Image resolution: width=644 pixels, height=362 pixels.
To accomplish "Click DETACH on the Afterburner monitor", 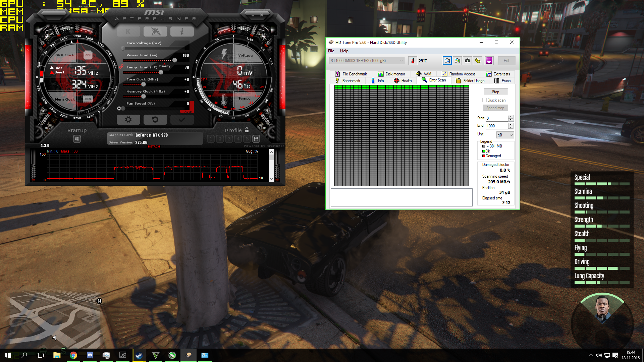I will pos(154,146).
